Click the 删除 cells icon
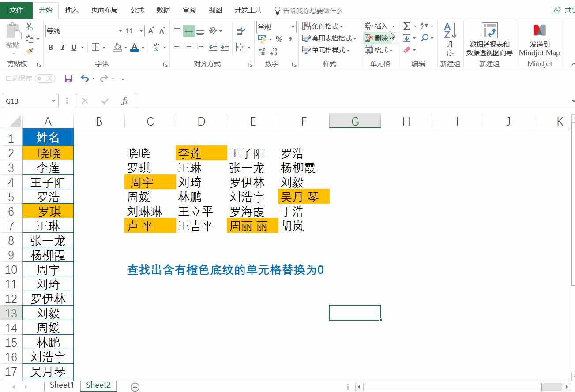 pyautogui.click(x=377, y=38)
